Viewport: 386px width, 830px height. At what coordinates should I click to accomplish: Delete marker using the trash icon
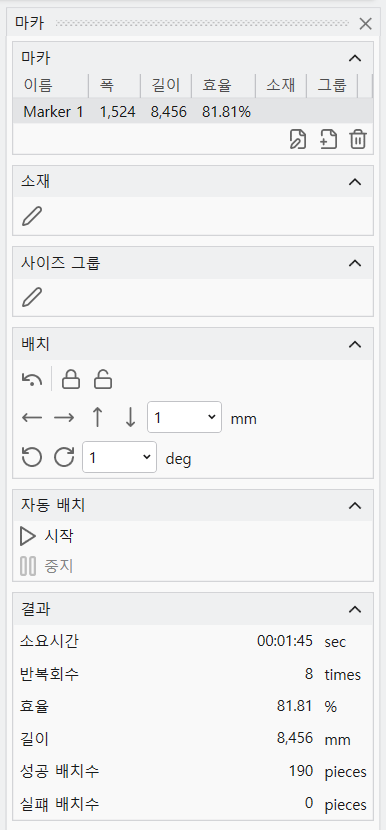tap(358, 140)
